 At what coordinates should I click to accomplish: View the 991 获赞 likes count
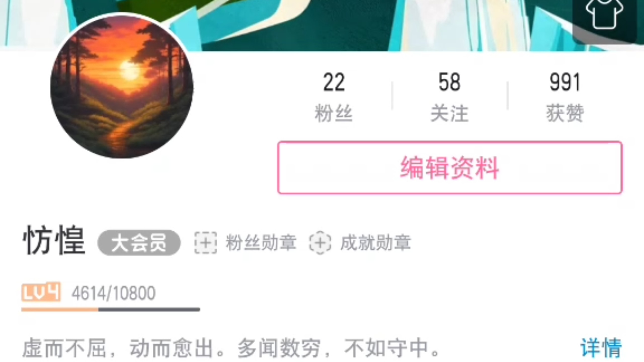[565, 97]
